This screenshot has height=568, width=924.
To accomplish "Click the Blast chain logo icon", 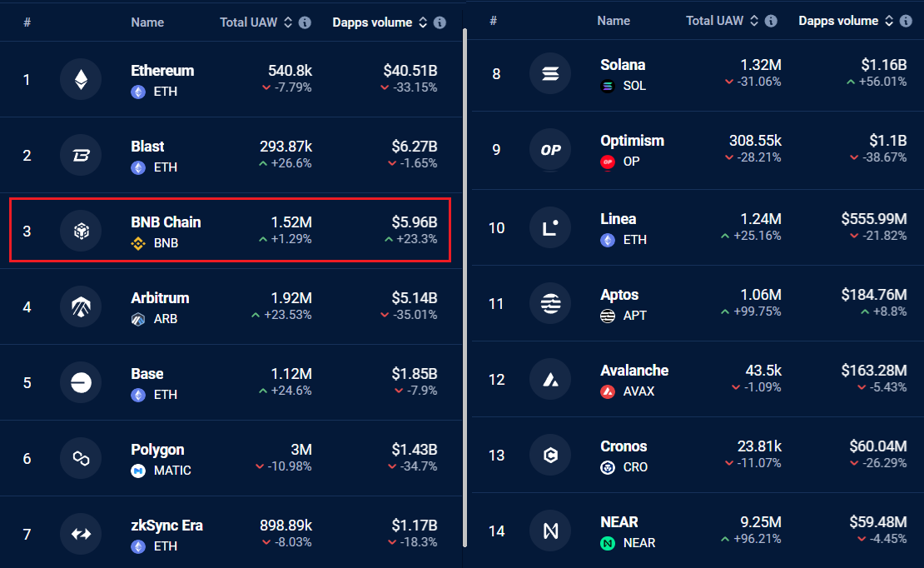I will 81,156.
